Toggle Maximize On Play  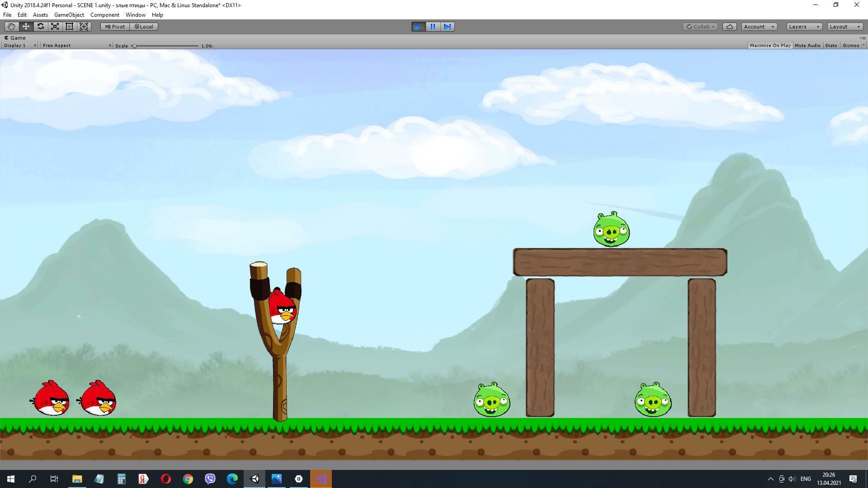point(770,46)
